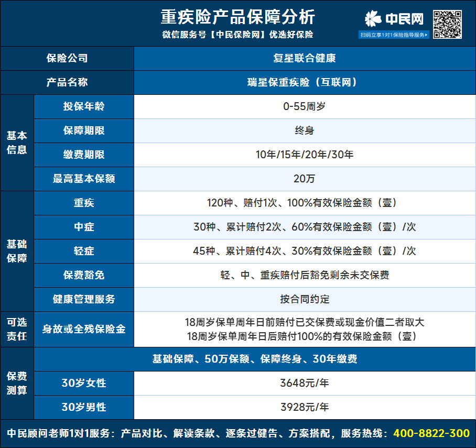Select the 最高基本保额 row label
This screenshot has height=448, width=476.
coord(84,179)
